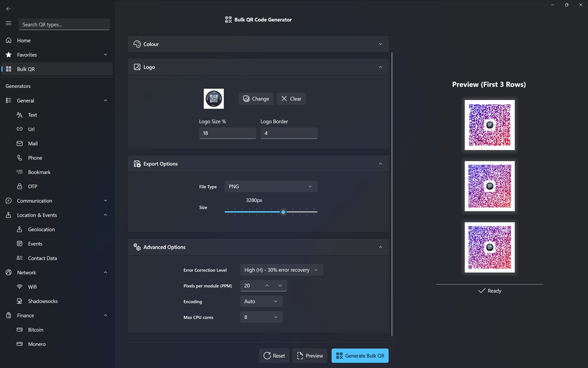Open the OTP generator
The image size is (588, 368).
(32, 186)
